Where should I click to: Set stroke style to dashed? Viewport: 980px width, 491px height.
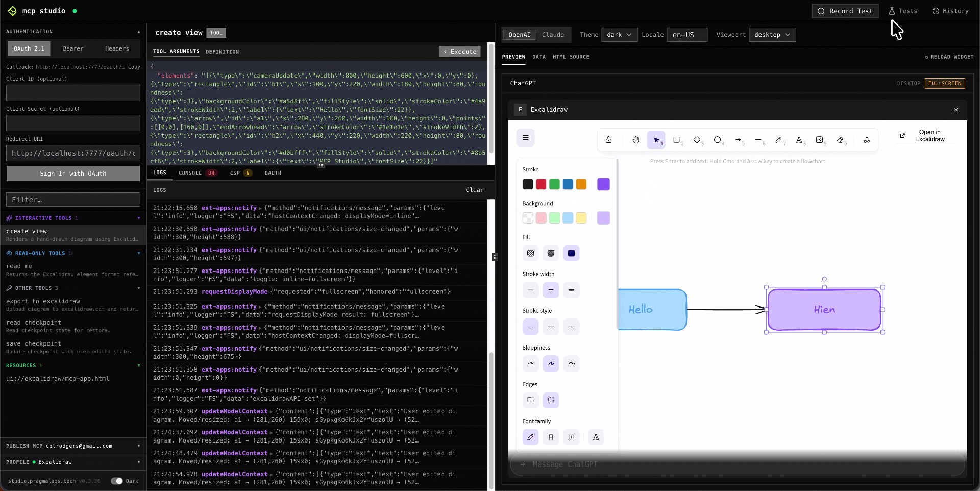point(551,327)
